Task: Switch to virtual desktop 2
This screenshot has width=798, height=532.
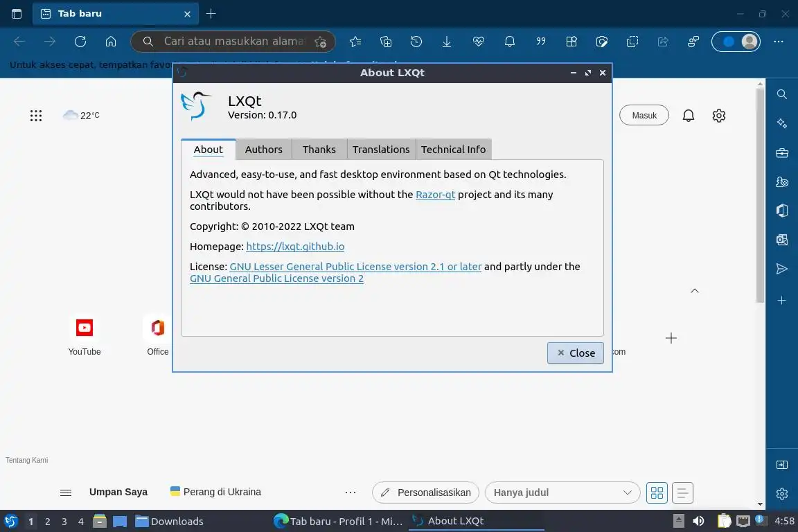Action: pos(47,522)
